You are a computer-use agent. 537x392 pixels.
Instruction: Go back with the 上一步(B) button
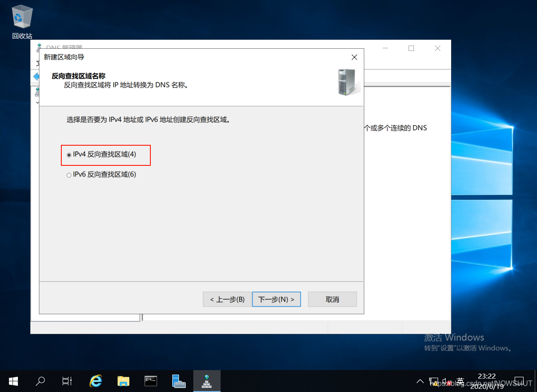click(227, 299)
